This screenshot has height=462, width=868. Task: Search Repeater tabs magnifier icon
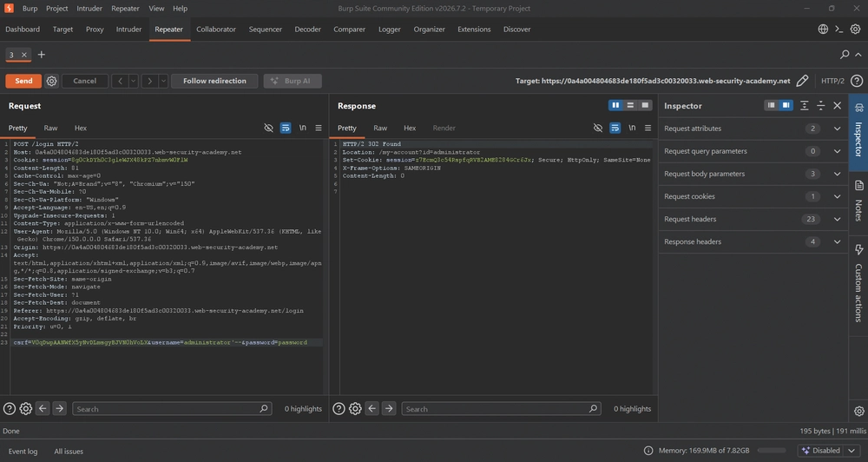click(845, 55)
